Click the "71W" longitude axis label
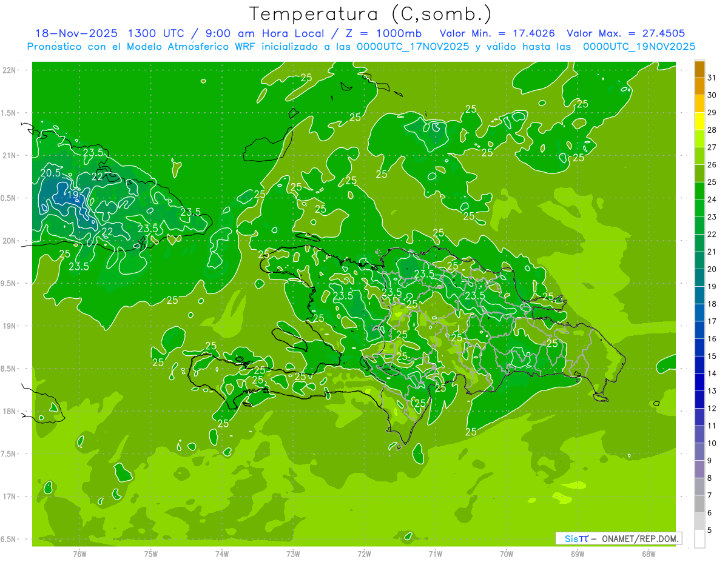This screenshot has width=728, height=562. [x=435, y=554]
